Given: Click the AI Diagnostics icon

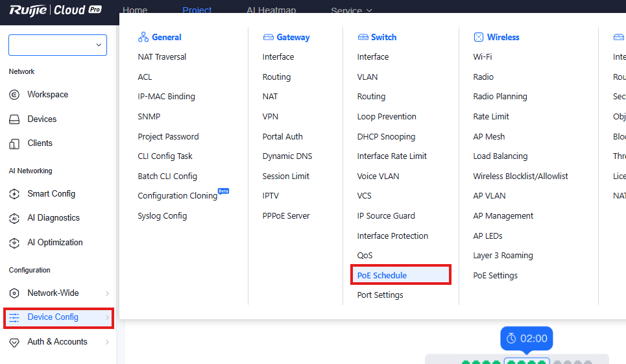Looking at the screenshot, I should pyautogui.click(x=14, y=218).
